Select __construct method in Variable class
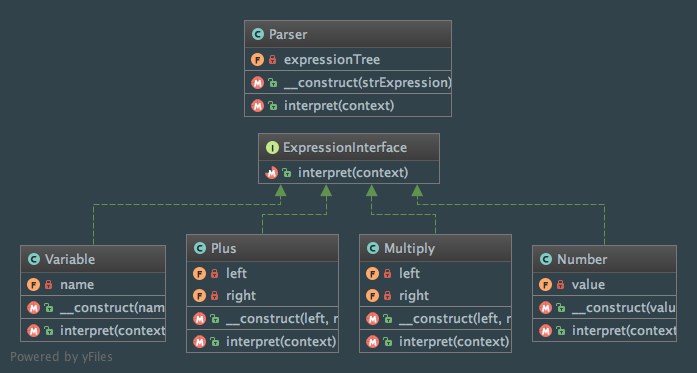The width and height of the screenshot is (697, 373). pos(93,308)
